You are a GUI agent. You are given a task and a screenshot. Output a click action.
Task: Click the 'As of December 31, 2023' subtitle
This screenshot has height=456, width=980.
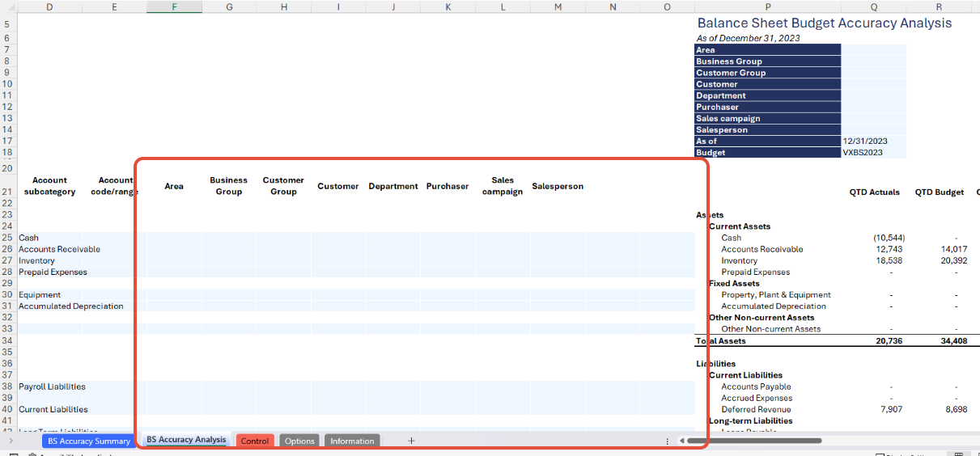tap(748, 38)
